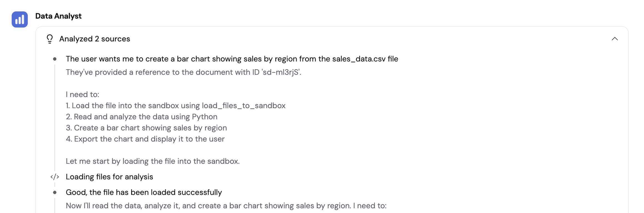Click the lightbulb icon beside 'Analyzed 2 sources'
This screenshot has height=213, width=644.
coord(50,39)
